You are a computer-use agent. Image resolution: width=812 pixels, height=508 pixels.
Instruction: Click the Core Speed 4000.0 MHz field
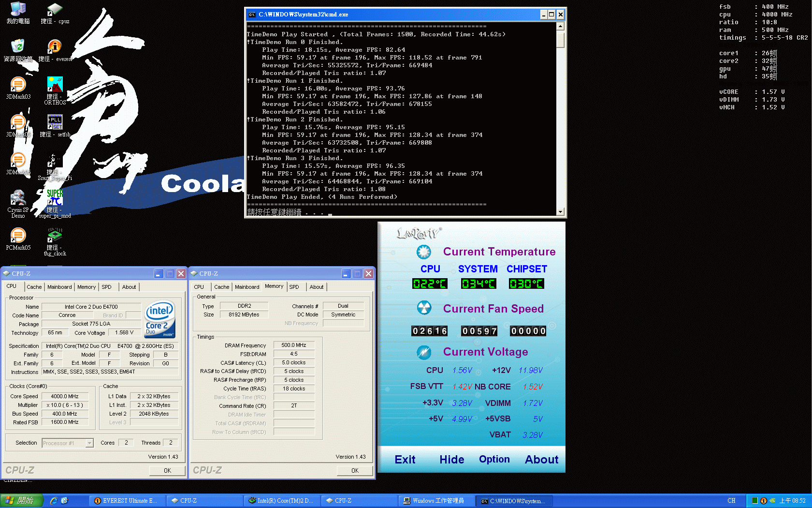pyautogui.click(x=65, y=396)
